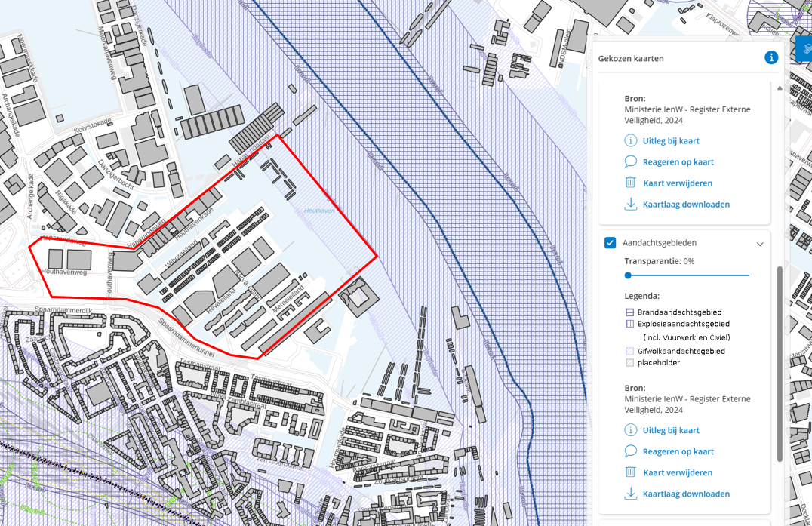Click Kaart verwijderen in the upper card
Screen dimensions: 812x526
coord(678,183)
